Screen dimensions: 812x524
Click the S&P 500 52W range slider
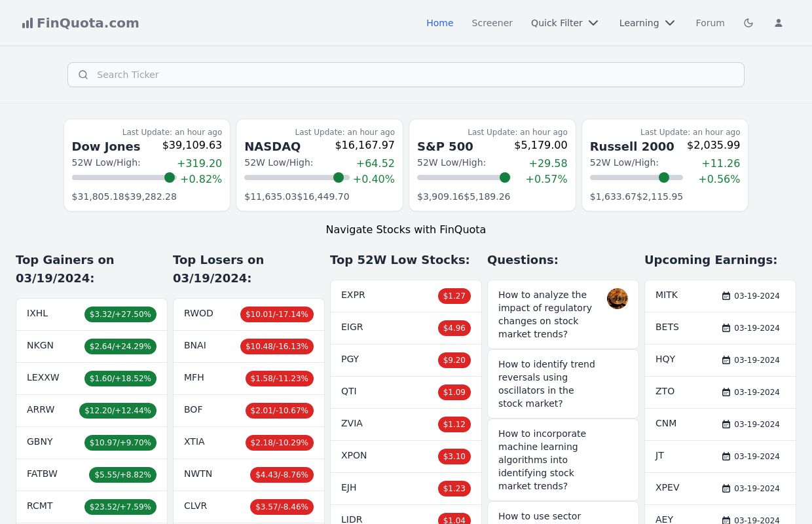(x=464, y=178)
